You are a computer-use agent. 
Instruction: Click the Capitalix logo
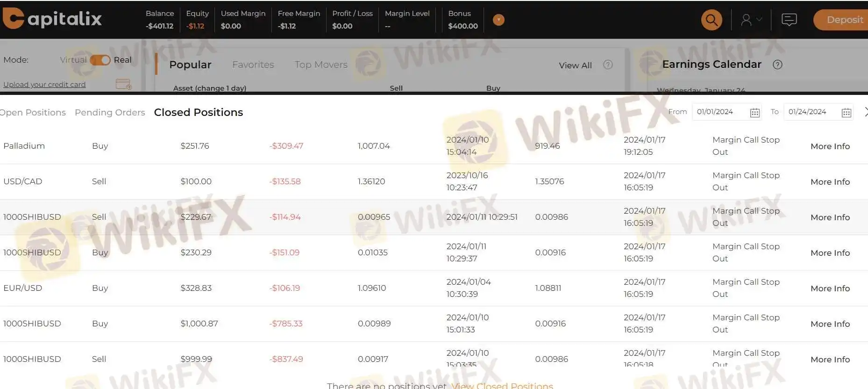[x=52, y=19]
